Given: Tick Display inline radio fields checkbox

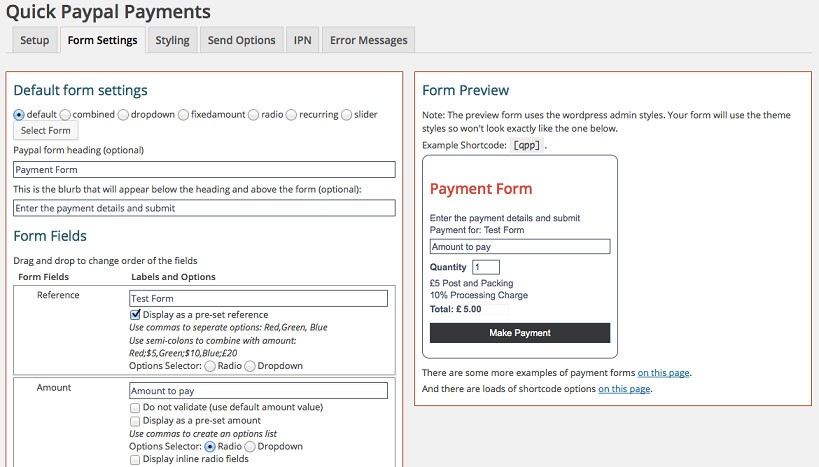Looking at the screenshot, I should pos(136,459).
